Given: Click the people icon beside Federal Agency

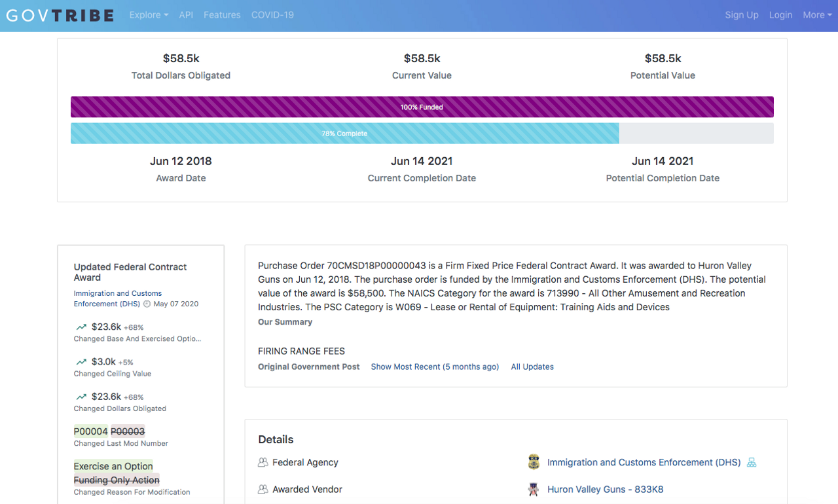Looking at the screenshot, I should tap(263, 463).
